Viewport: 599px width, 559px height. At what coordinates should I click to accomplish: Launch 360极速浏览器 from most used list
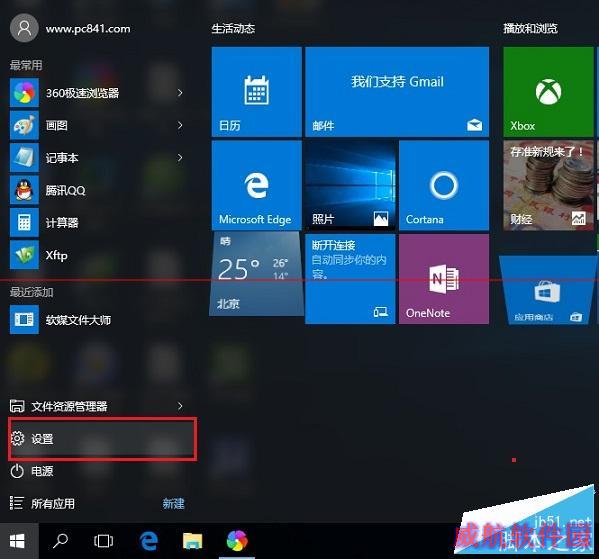coord(97,93)
